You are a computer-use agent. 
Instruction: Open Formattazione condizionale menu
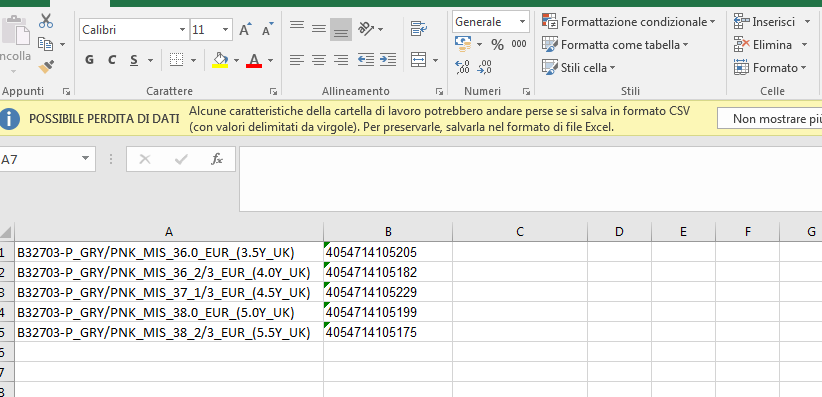[x=629, y=22]
